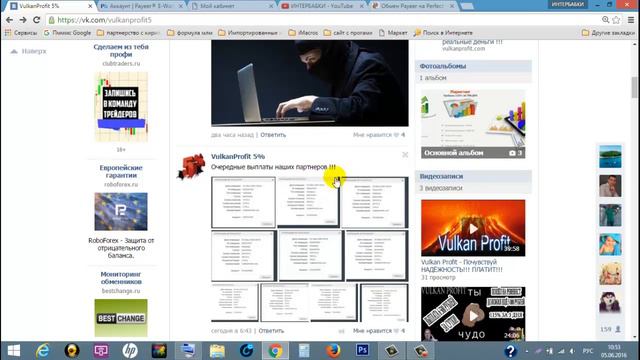Open a new tab with the new-tab button

point(467,6)
